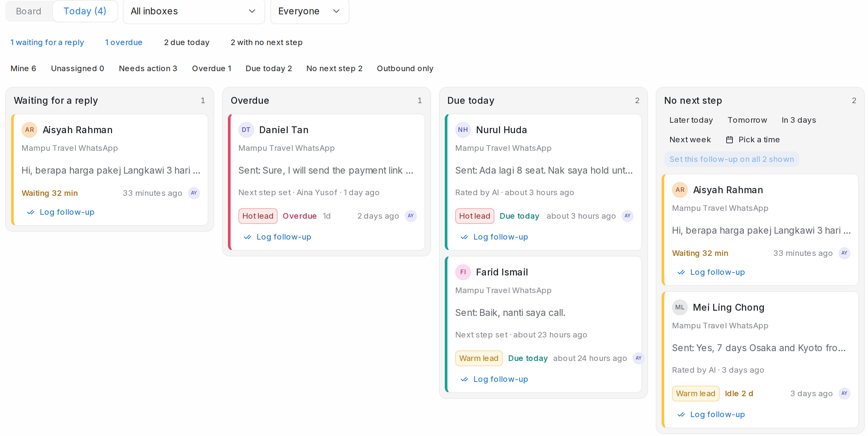Click Set this follow-up on all 2 shown
The image size is (868, 436).
[x=731, y=159]
